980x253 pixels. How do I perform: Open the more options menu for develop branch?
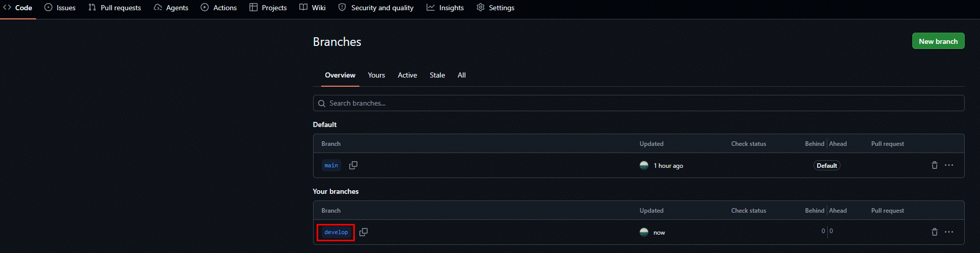tap(949, 232)
